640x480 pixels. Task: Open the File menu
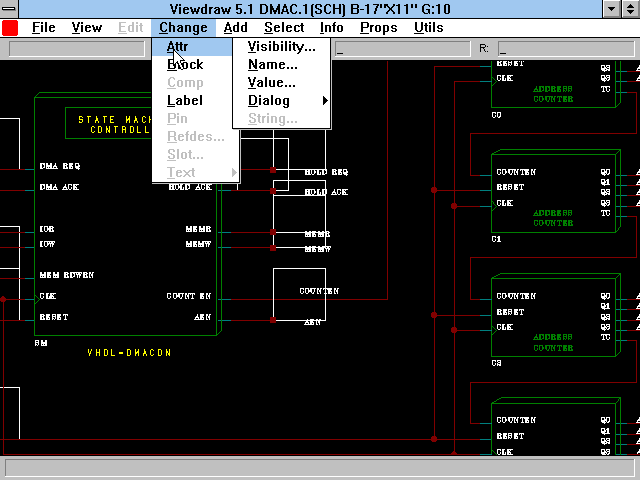point(43,28)
